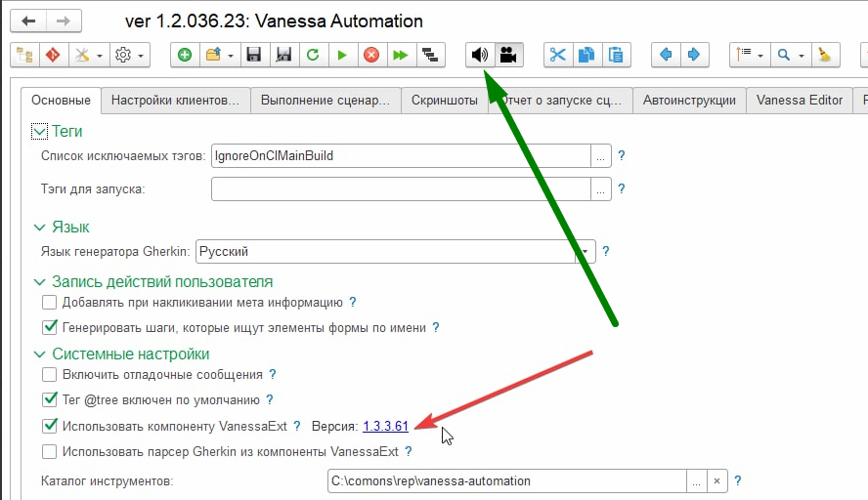Uncheck Генерировать шаги по имени checkbox
868x500 pixels.
tap(49, 327)
